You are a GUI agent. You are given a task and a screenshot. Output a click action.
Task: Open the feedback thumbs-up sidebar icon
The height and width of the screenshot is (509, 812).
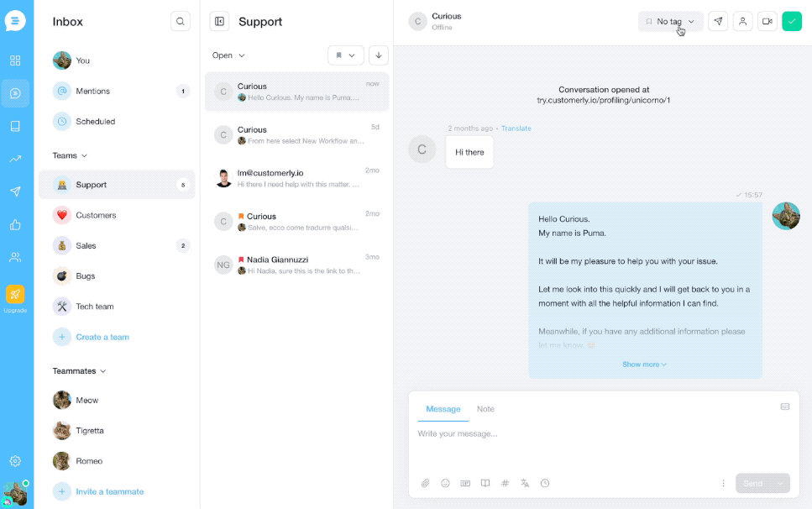click(x=15, y=225)
